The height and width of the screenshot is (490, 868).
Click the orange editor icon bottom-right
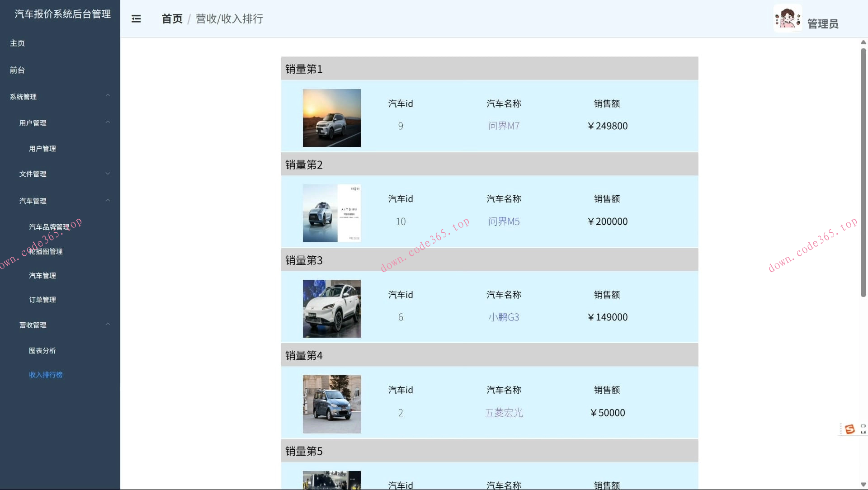851,429
